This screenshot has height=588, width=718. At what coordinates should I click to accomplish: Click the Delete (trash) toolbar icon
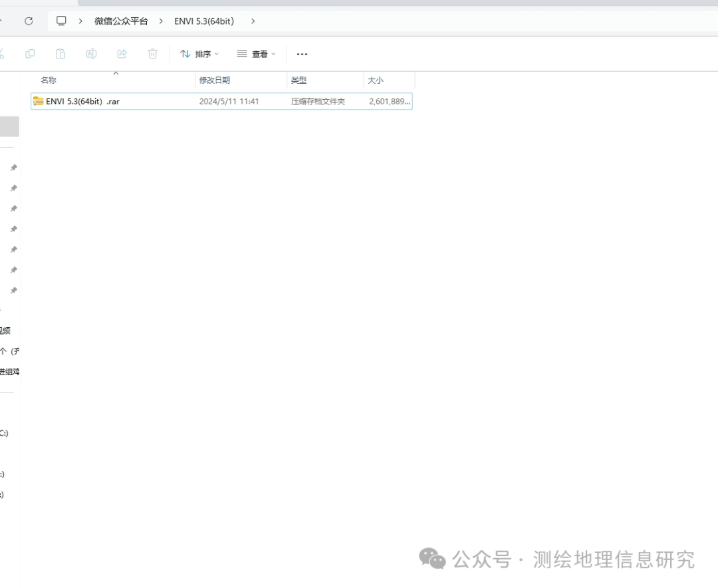point(152,54)
